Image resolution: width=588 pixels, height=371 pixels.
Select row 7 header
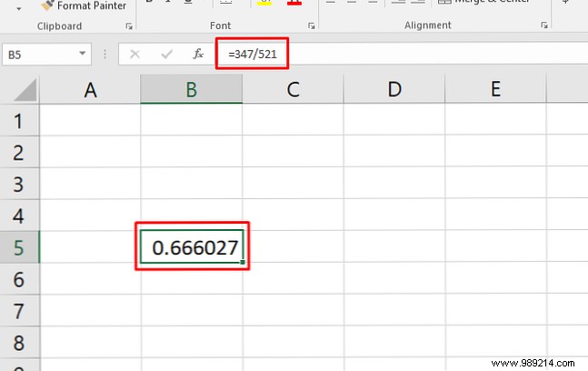19,311
